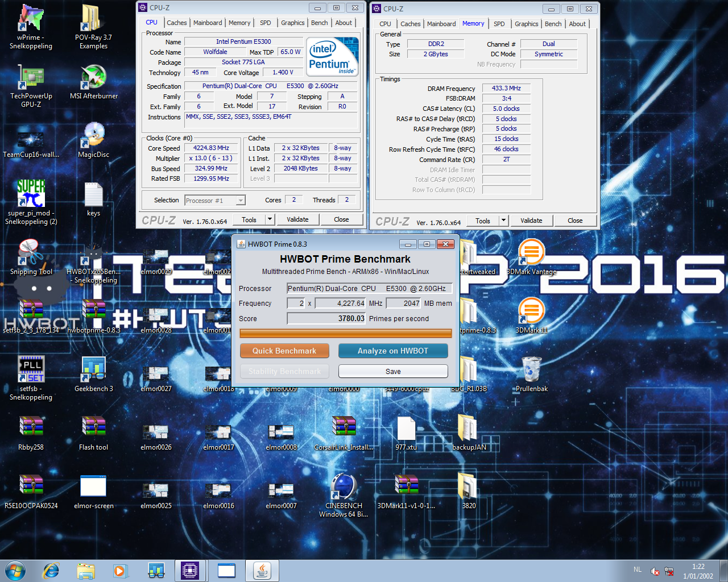Viewport: 728px width, 582px height.
Task: Click Validate in the left CPU-Z window
Action: (x=297, y=219)
